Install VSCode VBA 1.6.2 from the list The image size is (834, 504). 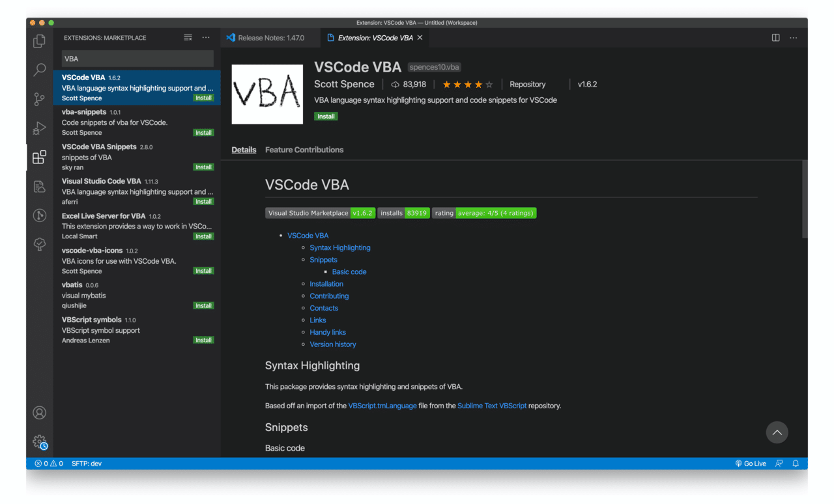204,98
